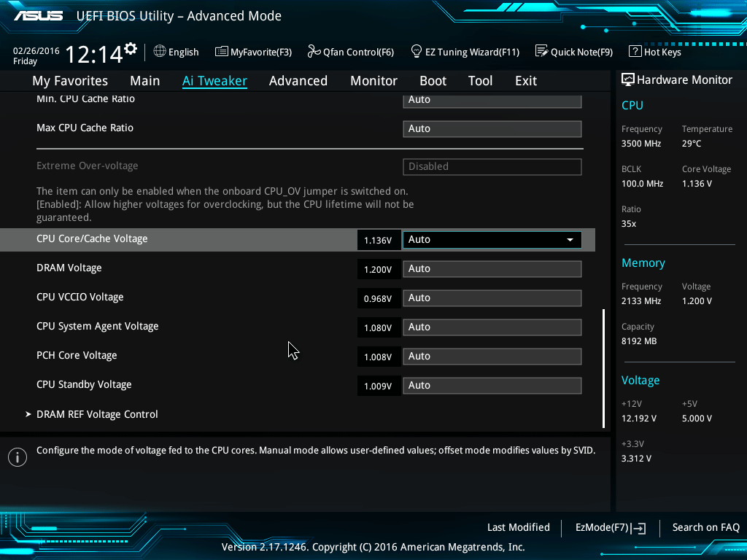Click the settings gear icon beside the clock
This screenshot has width=747, height=560.
[131, 49]
